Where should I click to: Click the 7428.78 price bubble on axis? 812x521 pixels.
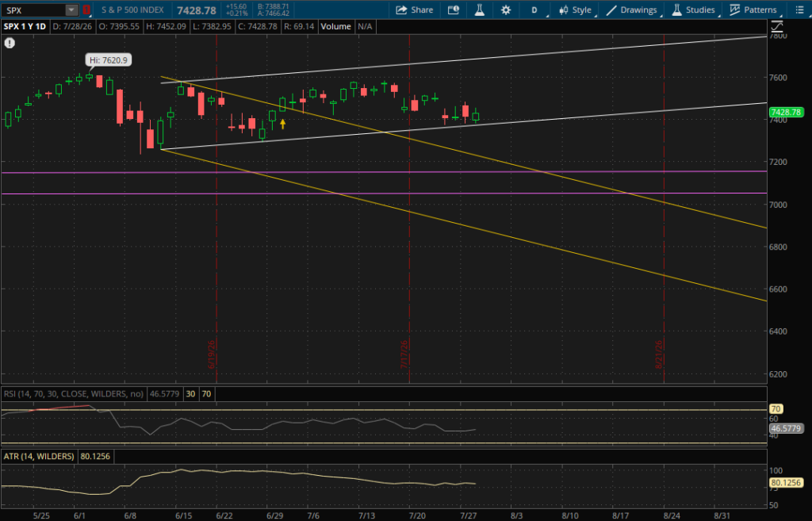pos(786,112)
